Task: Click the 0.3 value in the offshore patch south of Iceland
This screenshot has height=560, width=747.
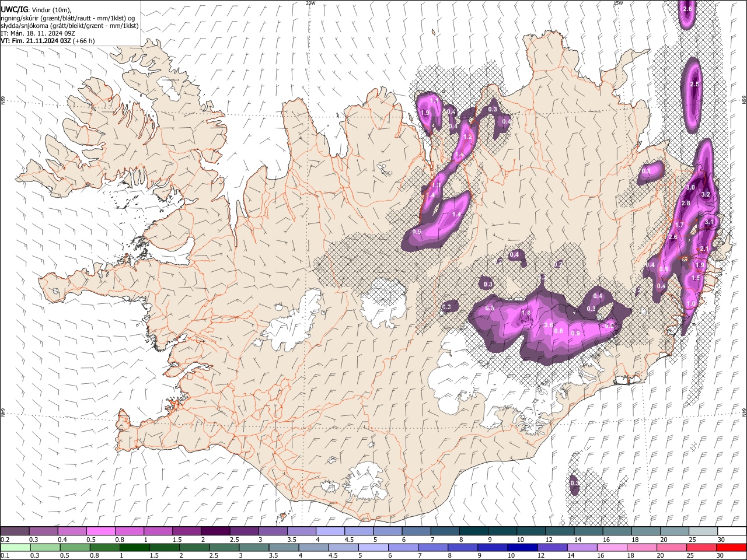Action: pos(574,483)
